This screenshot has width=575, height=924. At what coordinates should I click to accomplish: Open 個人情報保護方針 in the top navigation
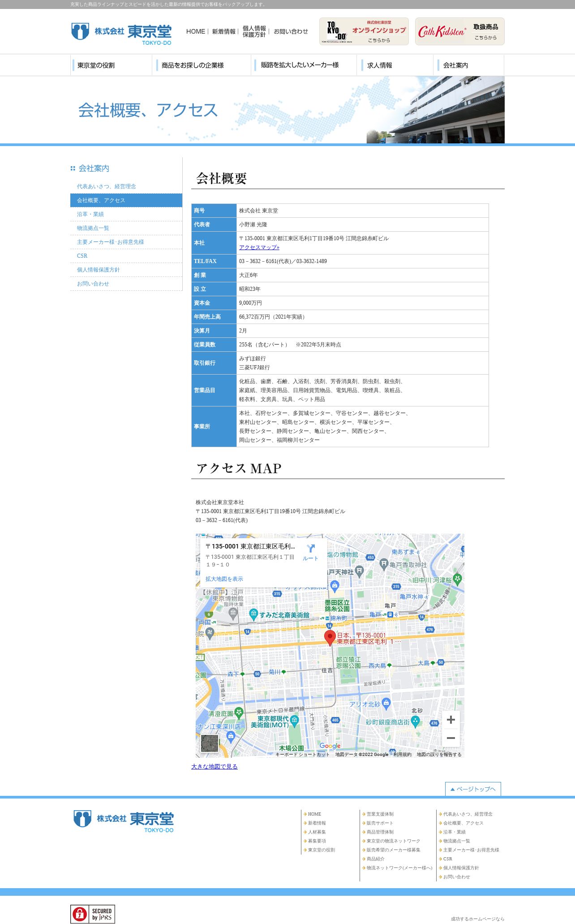point(254,31)
